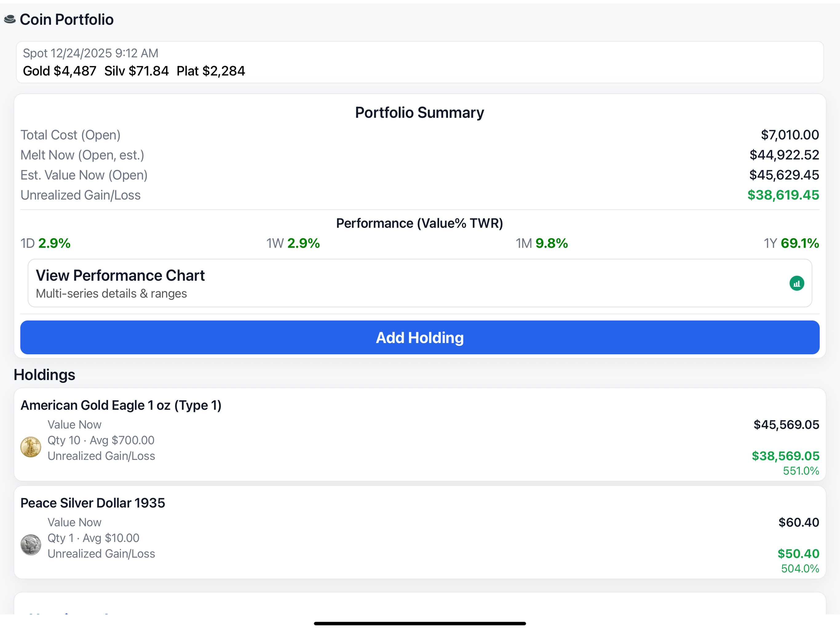Click the 1W 2.9% performance figure
840x630 pixels.
click(293, 244)
